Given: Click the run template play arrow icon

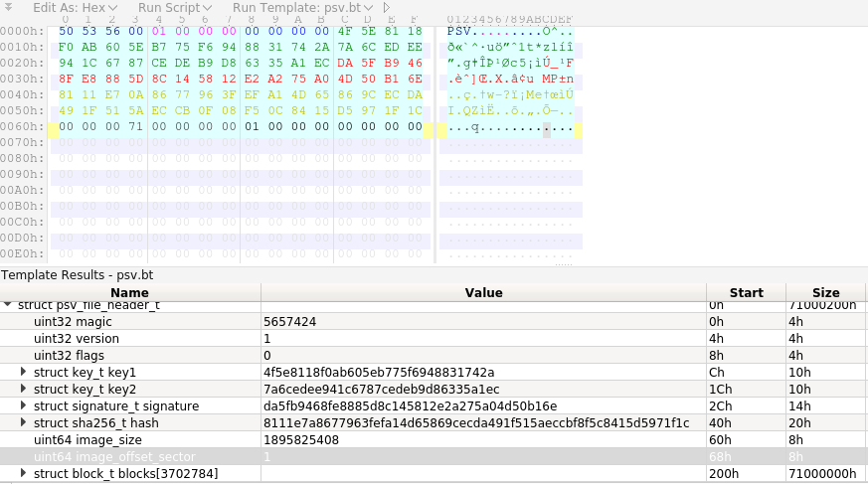Looking at the screenshot, I should [x=386, y=7].
